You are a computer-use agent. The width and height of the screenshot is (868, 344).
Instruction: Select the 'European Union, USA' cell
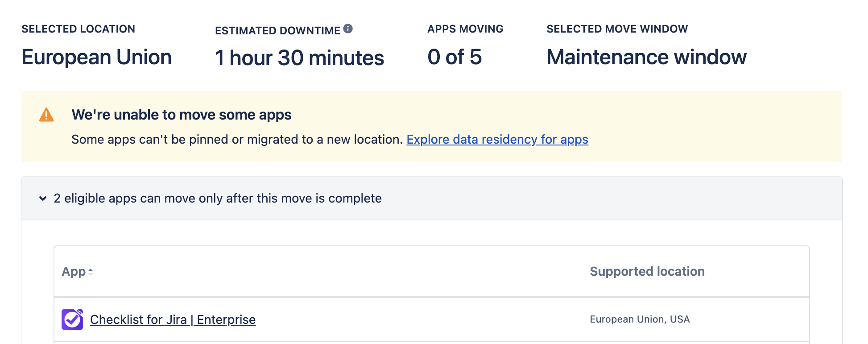(639, 319)
